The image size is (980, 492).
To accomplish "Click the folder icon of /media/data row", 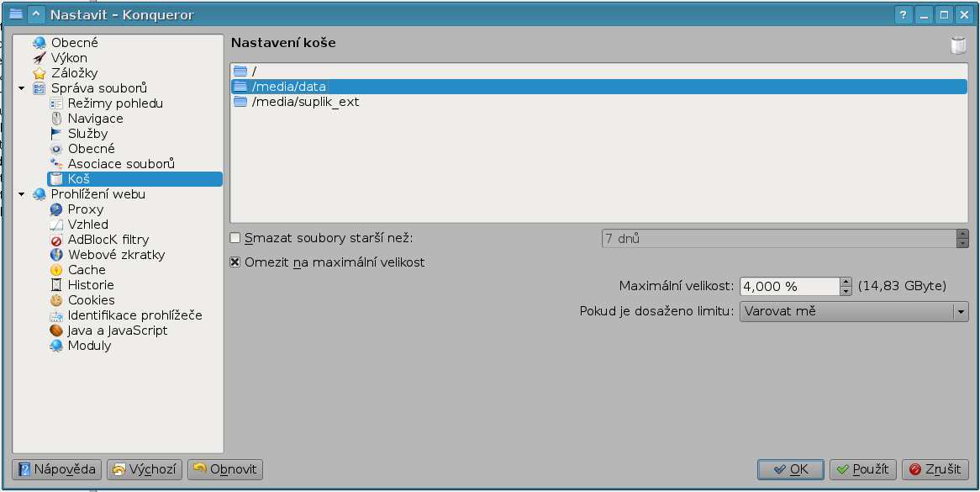I will click(x=240, y=87).
